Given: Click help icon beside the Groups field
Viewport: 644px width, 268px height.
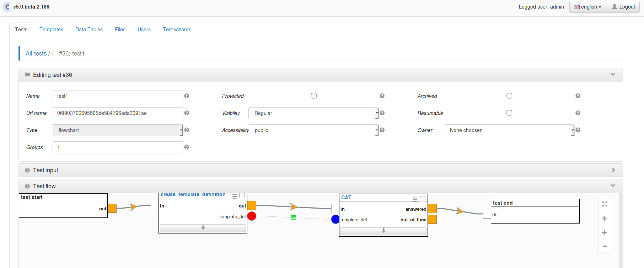Looking at the screenshot, I should click(x=187, y=147).
